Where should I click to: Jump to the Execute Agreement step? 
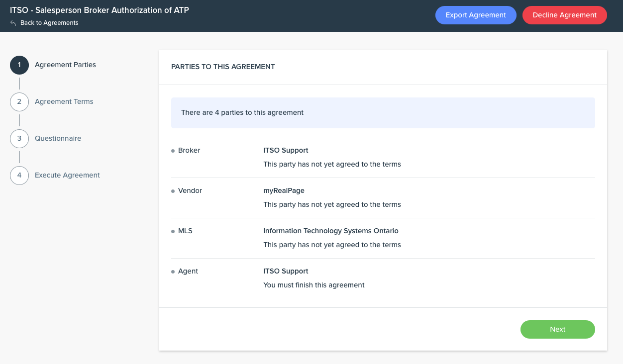67,175
